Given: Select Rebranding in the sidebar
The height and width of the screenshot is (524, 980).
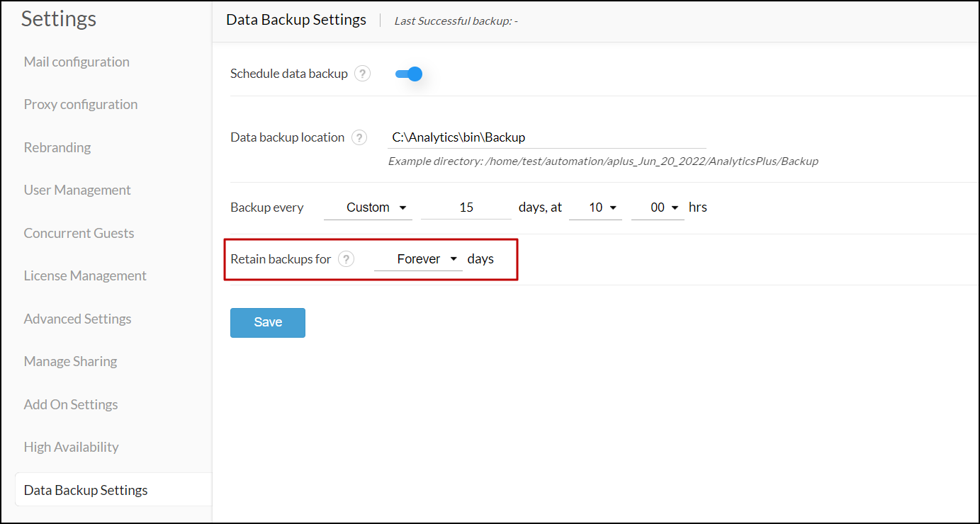Looking at the screenshot, I should 57,147.
